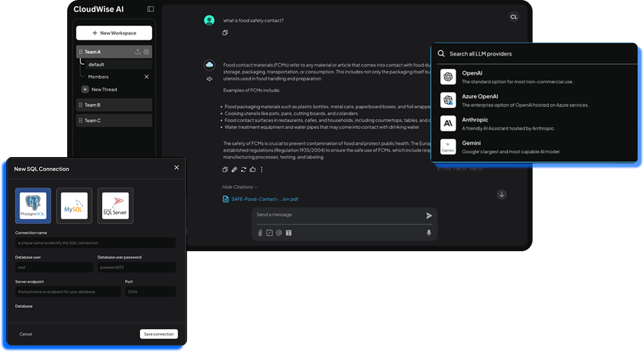Viewport: 644px width, 352px height.
Task: Start voice input with microphone icon
Action: tap(429, 233)
